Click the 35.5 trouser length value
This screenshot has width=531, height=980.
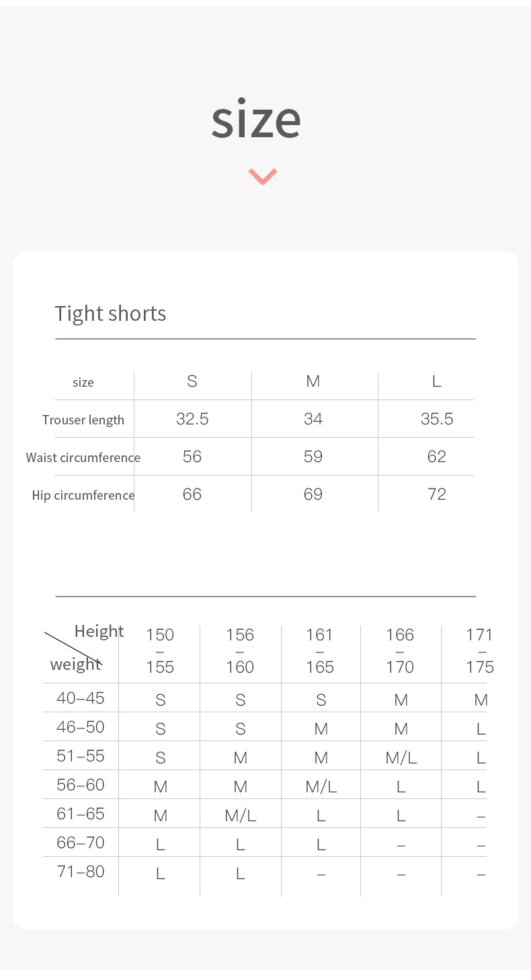point(437,419)
